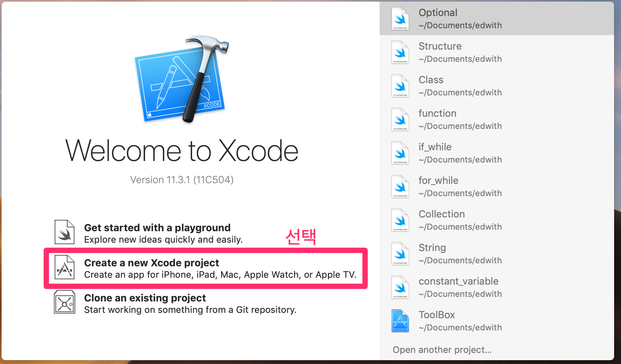
Task: Click the clone existing project icon
Action: click(x=64, y=302)
